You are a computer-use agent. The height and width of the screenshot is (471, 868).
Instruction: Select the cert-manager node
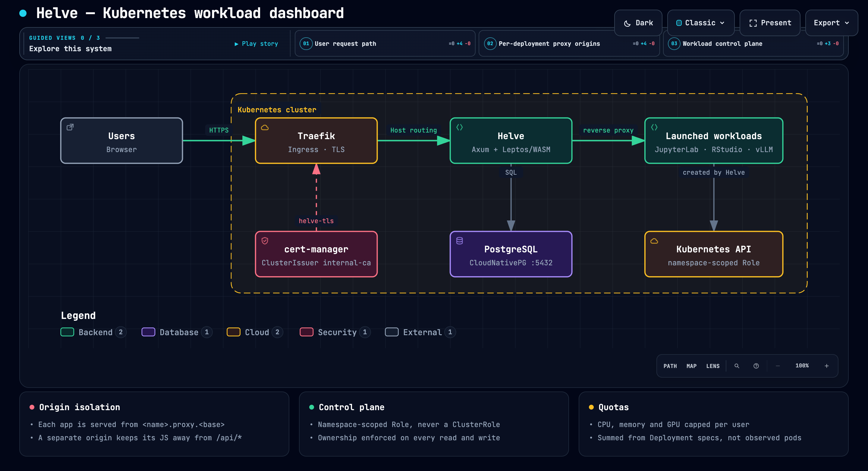316,254
